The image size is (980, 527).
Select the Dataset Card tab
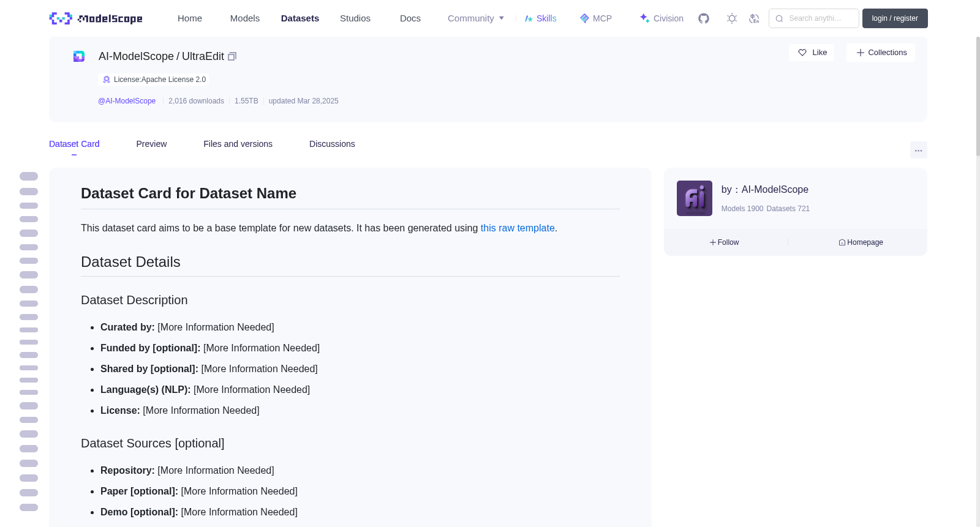pyautogui.click(x=74, y=144)
